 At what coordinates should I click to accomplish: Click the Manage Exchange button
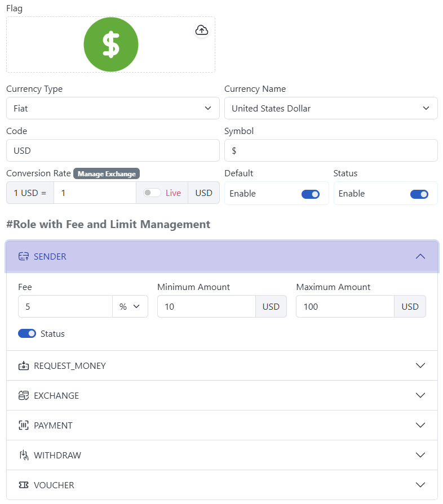(107, 173)
